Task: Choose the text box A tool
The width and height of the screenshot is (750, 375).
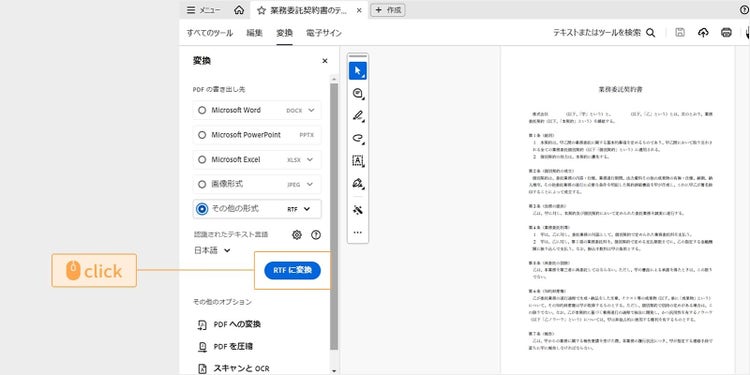Action: point(358,161)
